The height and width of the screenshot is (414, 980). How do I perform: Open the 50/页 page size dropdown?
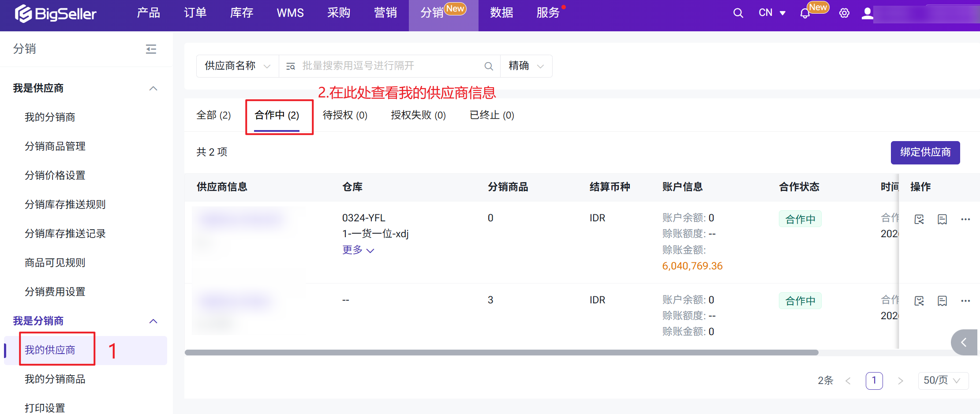pos(943,380)
